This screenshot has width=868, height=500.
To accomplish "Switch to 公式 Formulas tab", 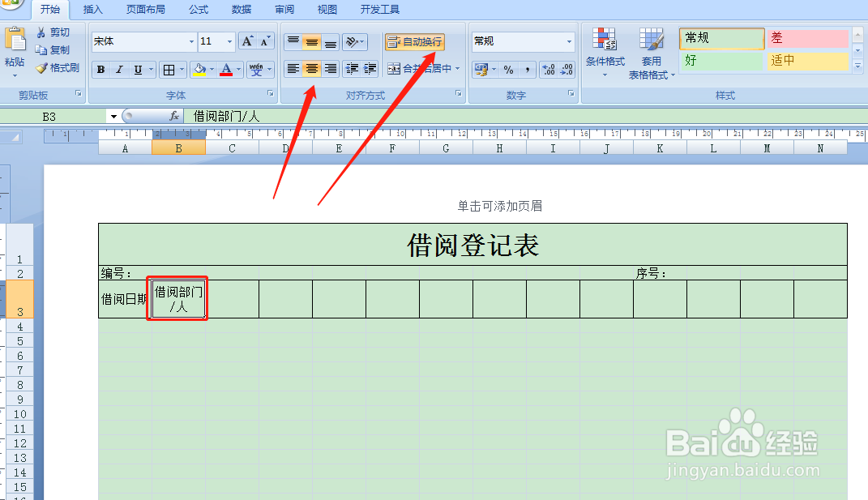I will [x=199, y=10].
